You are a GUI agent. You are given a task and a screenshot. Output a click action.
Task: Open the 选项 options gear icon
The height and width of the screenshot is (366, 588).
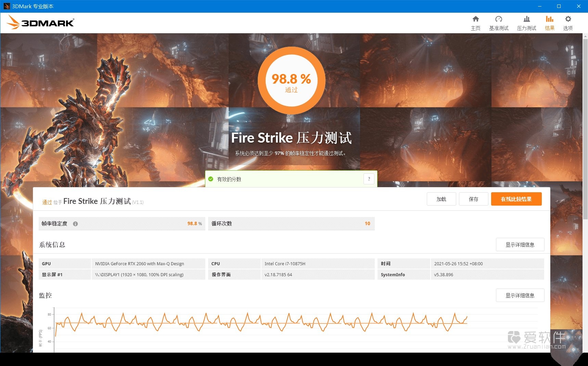tap(568, 19)
